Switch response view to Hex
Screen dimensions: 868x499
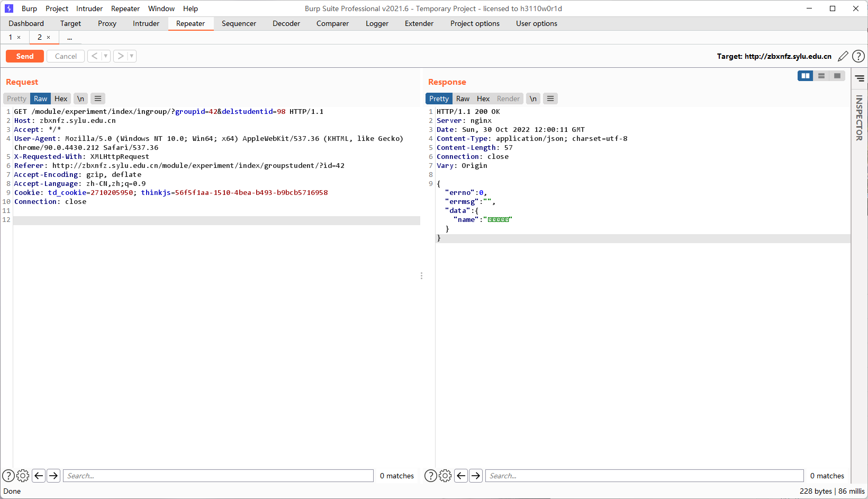[483, 99]
